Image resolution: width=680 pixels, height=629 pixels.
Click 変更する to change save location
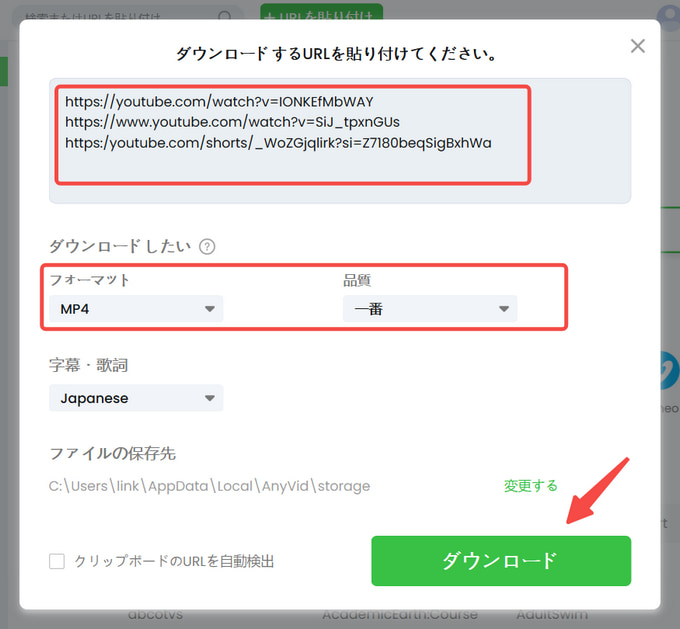(x=530, y=486)
